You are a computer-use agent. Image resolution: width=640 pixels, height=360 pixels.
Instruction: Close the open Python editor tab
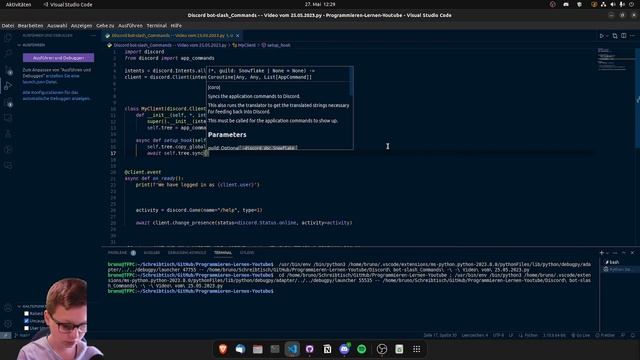[238, 36]
